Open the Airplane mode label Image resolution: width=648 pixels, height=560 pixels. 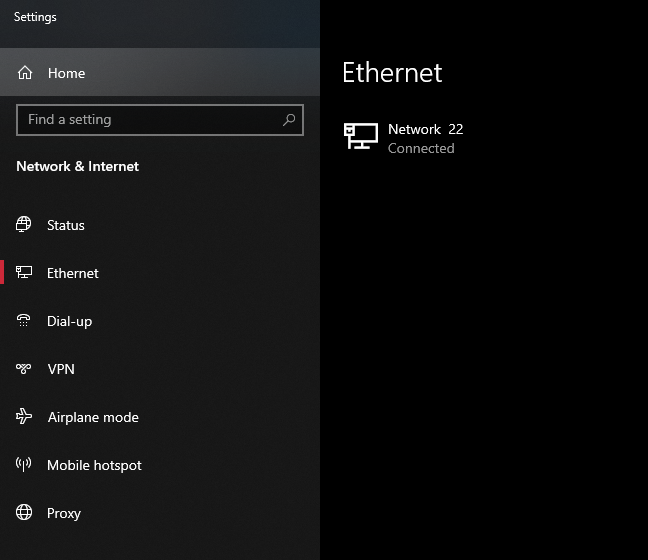pos(93,417)
